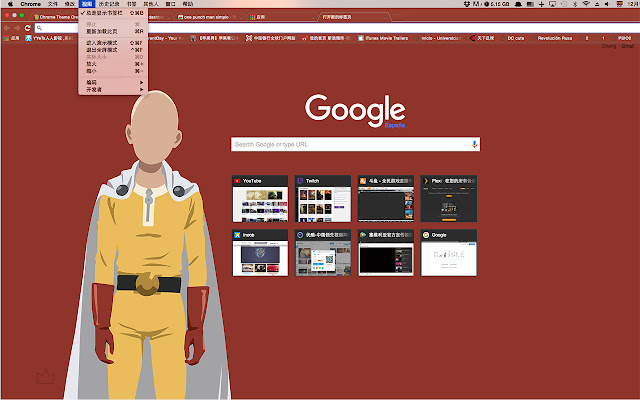Open the 中国银行 bookmark
Image resolution: width=640 pixels, height=400 pixels.
point(270,38)
